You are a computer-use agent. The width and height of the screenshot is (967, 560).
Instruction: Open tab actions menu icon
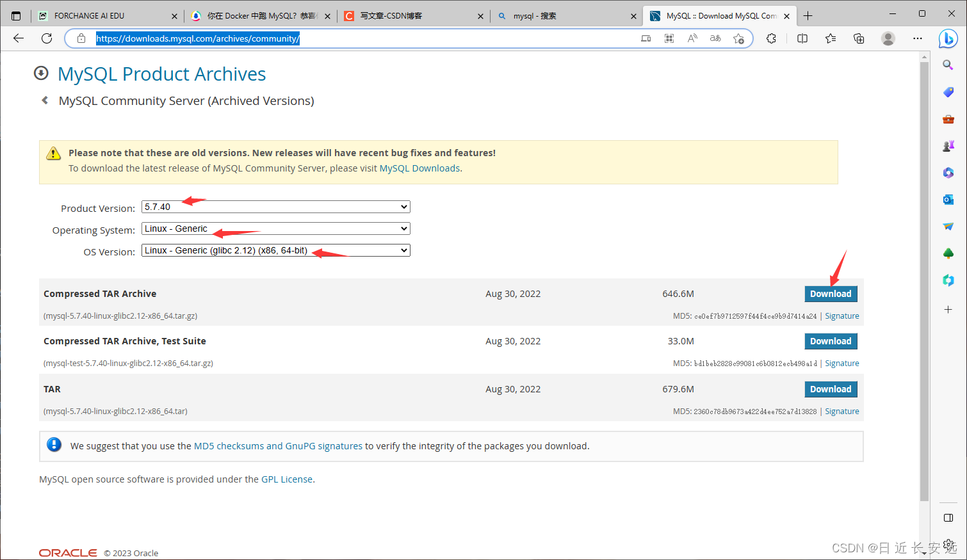pos(16,15)
